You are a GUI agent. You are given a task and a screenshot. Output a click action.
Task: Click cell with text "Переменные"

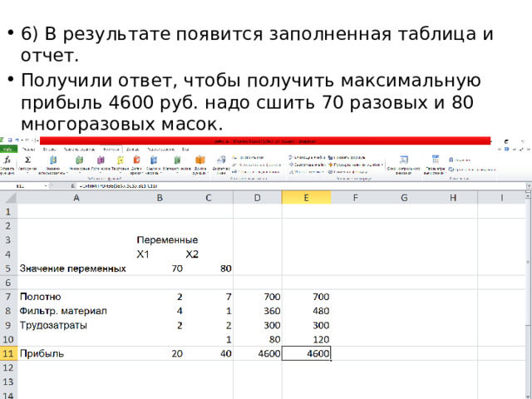pos(167,240)
